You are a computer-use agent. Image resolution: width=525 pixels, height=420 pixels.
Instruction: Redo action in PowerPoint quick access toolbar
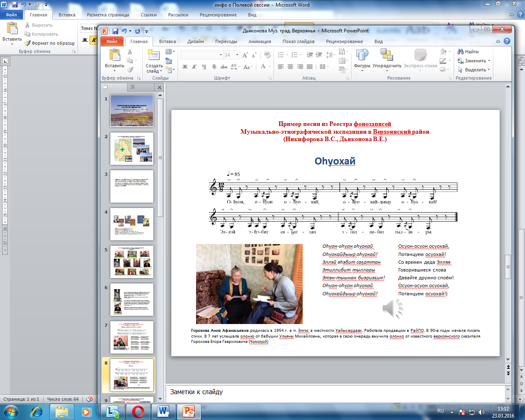pyautogui.click(x=137, y=31)
